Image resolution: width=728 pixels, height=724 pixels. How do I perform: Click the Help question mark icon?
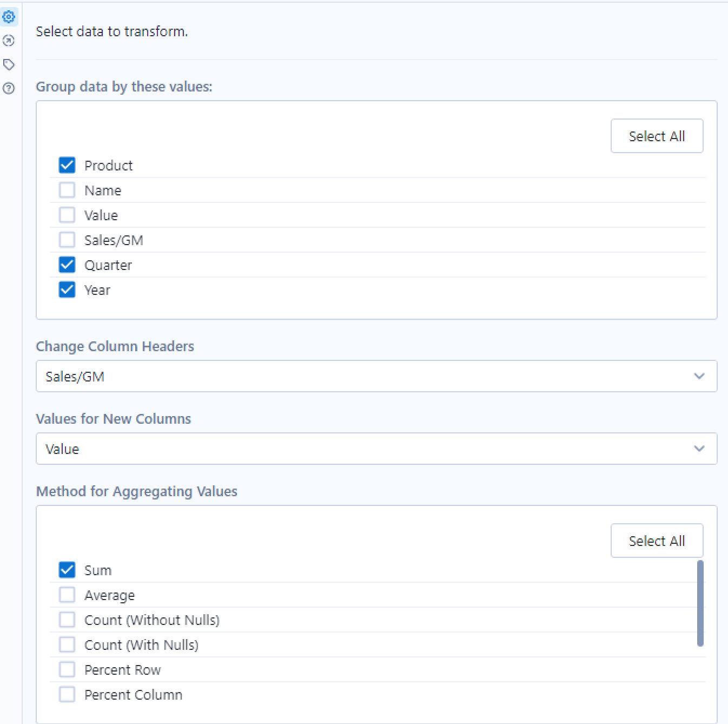click(x=9, y=88)
